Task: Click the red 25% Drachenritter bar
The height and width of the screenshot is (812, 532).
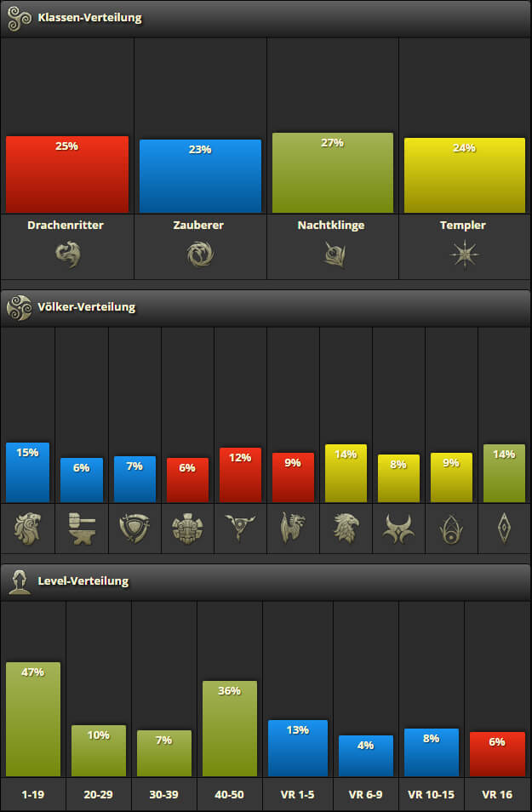Action: pyautogui.click(x=67, y=174)
